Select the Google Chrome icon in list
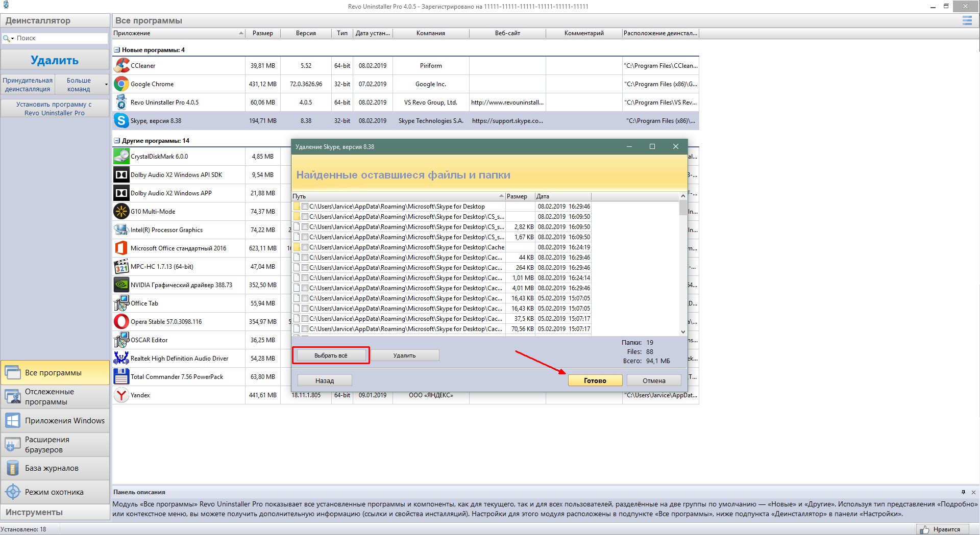The height and width of the screenshot is (535, 980). tap(121, 84)
